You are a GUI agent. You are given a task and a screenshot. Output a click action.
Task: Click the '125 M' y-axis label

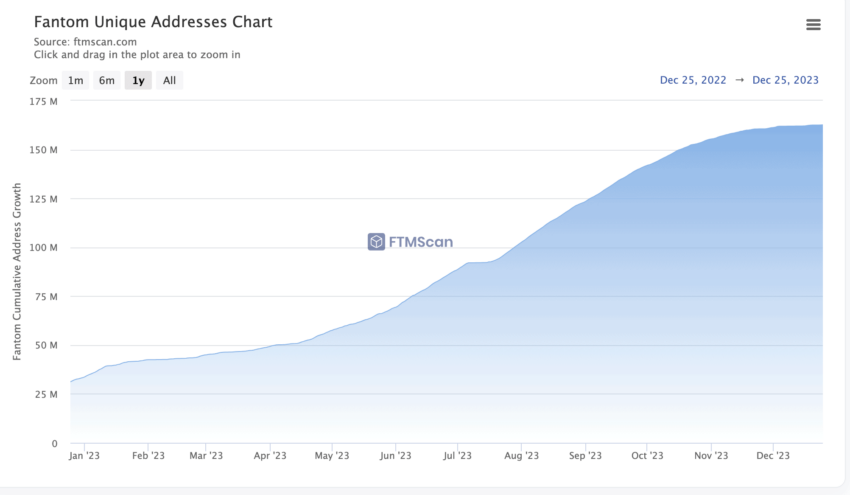[43, 199]
